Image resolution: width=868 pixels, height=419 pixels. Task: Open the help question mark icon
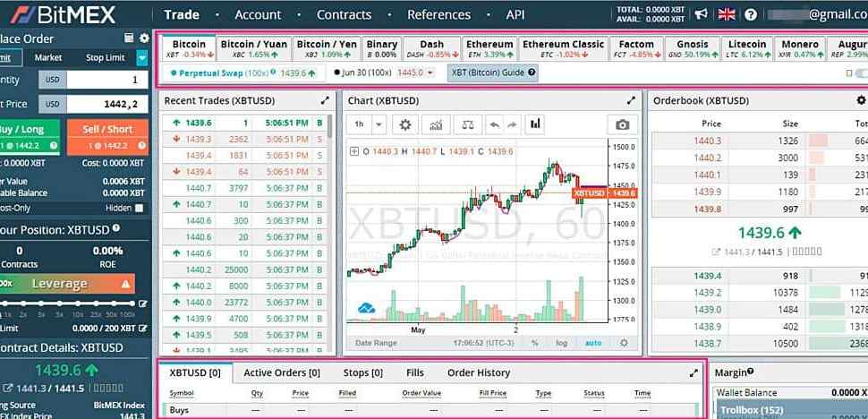(x=751, y=14)
